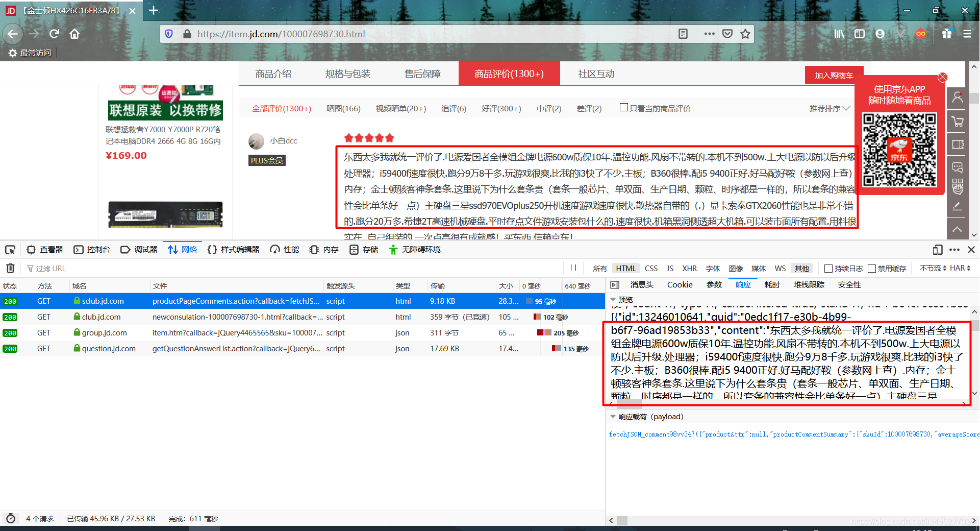
Task: Collapse the 预览 section
Action: (x=613, y=300)
